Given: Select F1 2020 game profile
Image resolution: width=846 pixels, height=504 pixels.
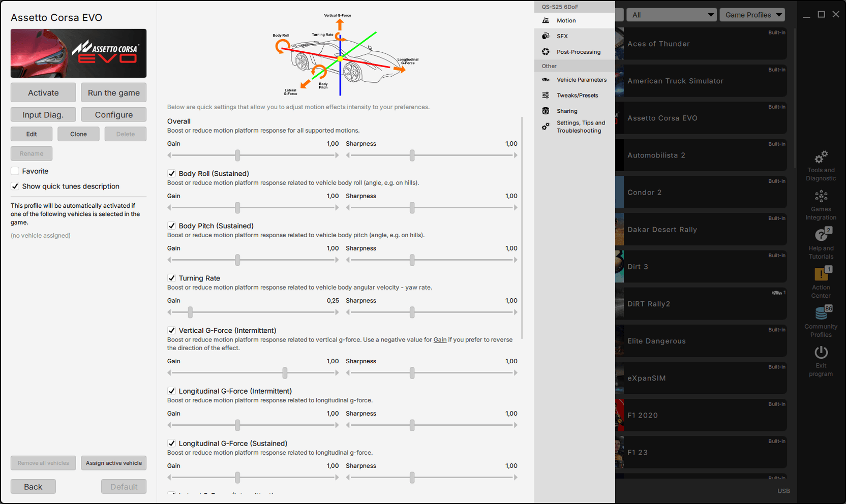Looking at the screenshot, I should tap(701, 415).
